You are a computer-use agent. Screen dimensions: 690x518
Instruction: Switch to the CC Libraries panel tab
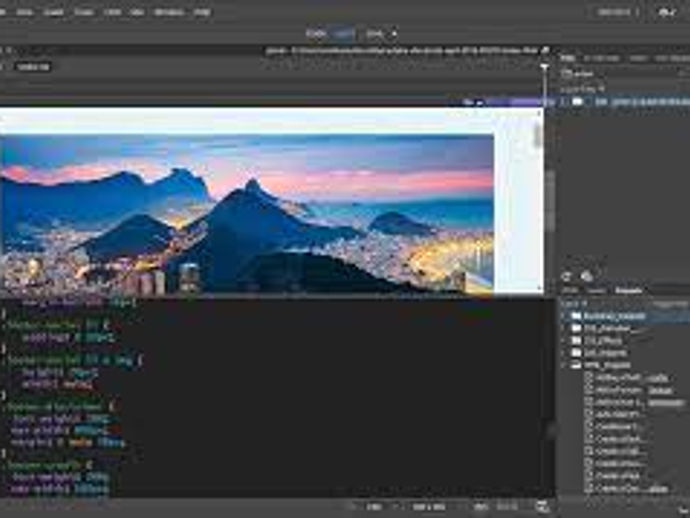[x=602, y=58]
